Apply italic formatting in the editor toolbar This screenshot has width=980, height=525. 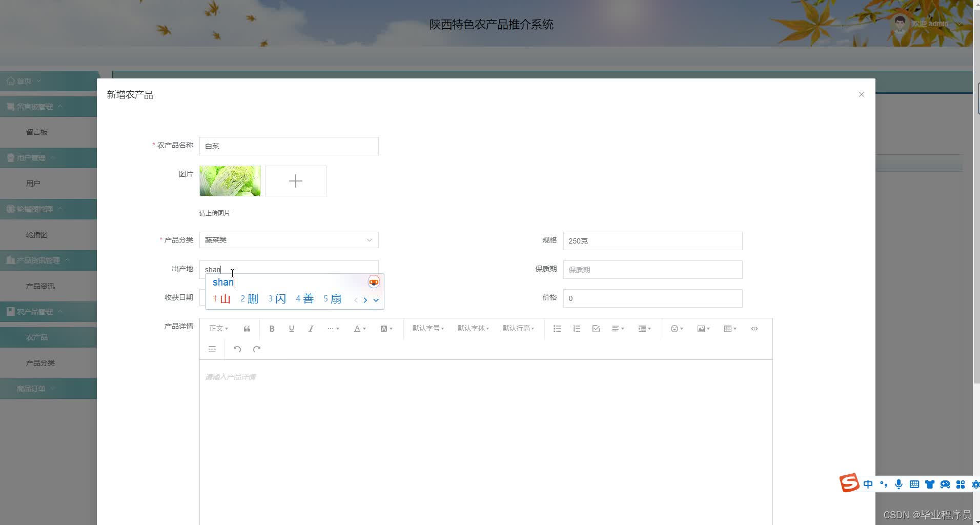[311, 328]
